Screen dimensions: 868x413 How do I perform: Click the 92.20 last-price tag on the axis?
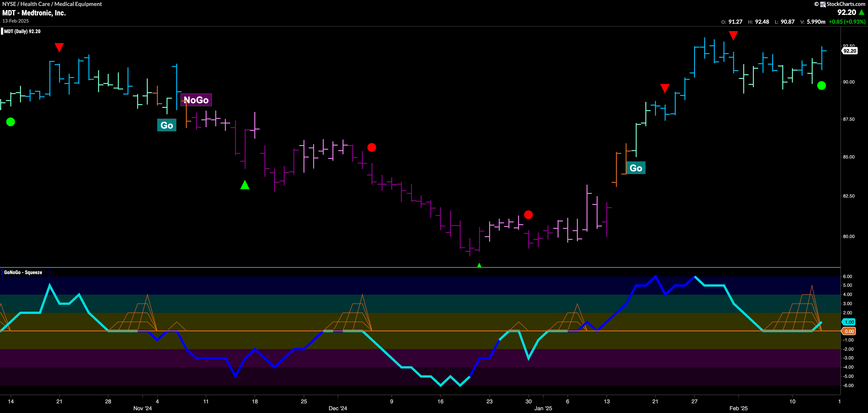849,51
